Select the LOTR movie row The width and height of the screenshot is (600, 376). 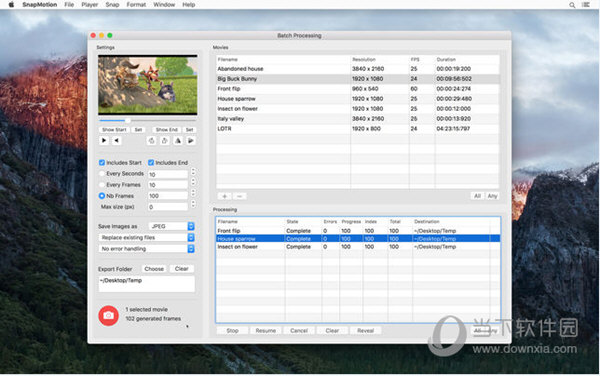coord(358,129)
